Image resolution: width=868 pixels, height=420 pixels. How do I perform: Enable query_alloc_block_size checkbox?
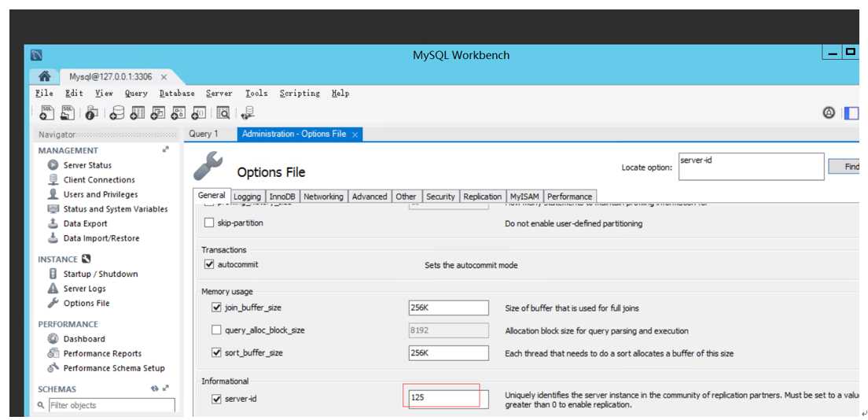[216, 330]
